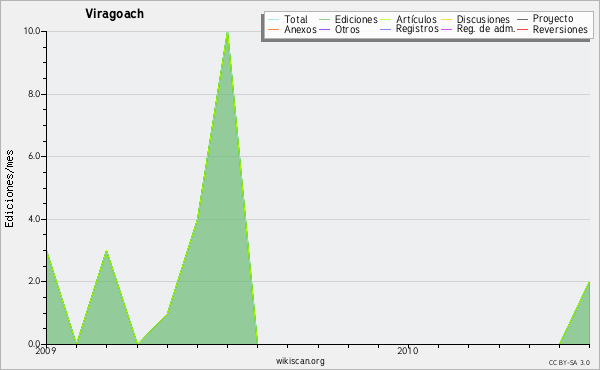Screen dimensions: 600x370
Task: Click the peak of the chart at 10 edits
Action: click(227, 32)
